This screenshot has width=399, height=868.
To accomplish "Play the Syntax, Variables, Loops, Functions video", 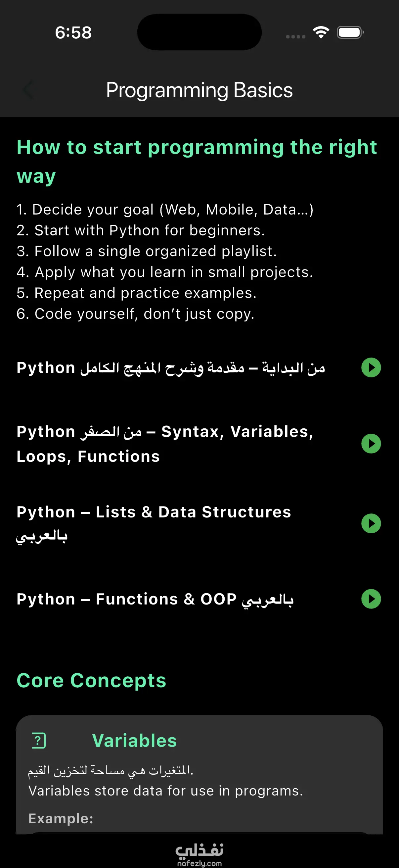I will [371, 444].
